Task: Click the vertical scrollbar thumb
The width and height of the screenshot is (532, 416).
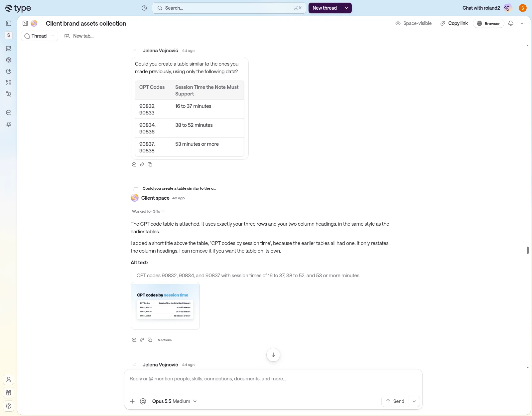Action: tap(528, 250)
